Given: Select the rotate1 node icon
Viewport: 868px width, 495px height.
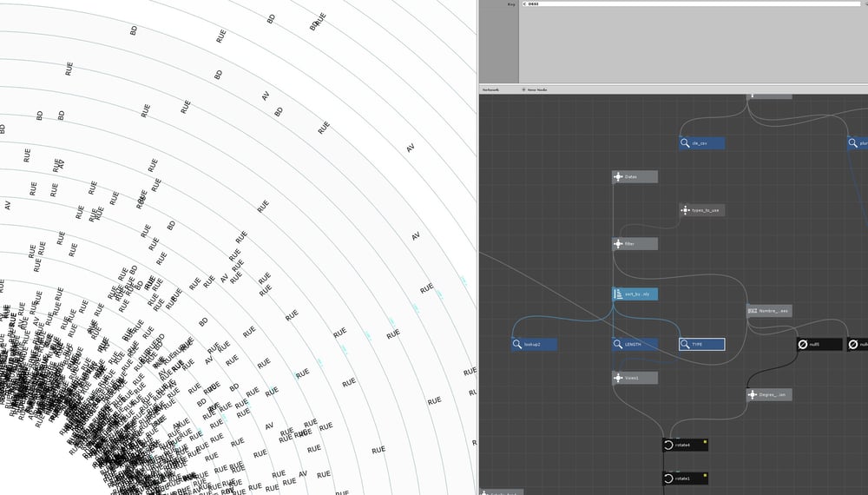Looking at the screenshot, I should tap(668, 478).
